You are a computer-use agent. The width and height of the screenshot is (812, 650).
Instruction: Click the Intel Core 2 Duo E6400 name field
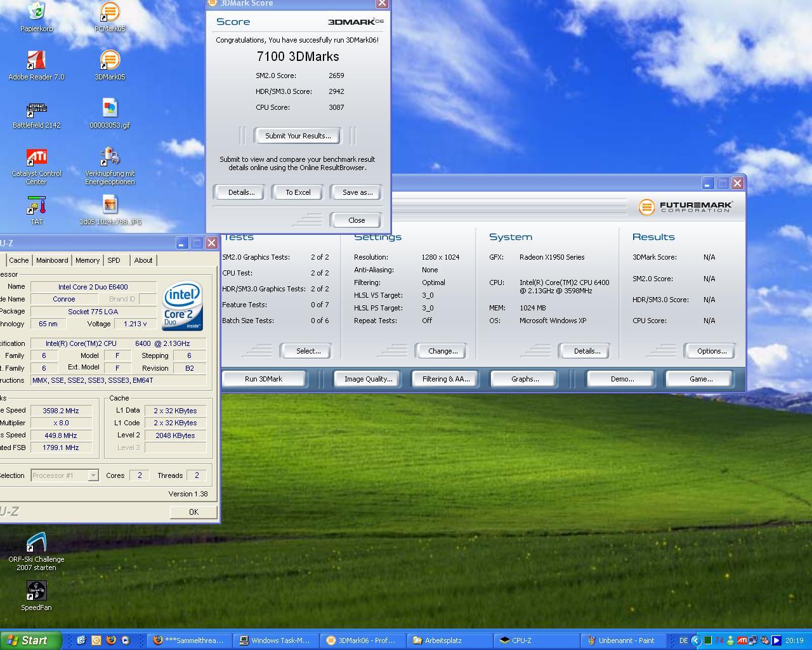pos(93,287)
